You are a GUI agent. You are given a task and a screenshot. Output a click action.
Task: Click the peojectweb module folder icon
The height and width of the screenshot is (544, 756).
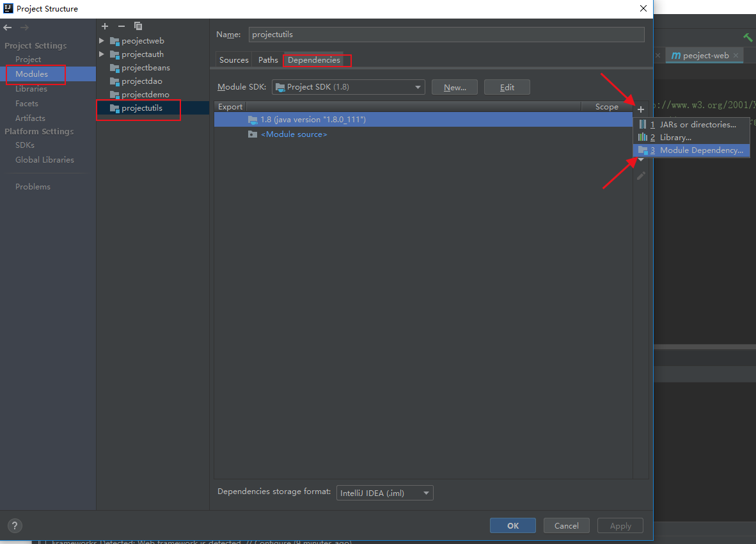tap(114, 41)
